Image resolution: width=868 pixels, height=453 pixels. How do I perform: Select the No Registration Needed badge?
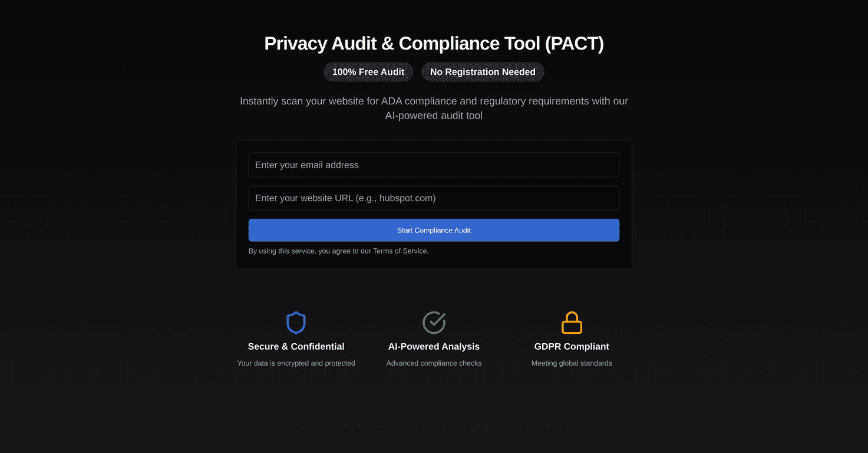click(x=483, y=72)
